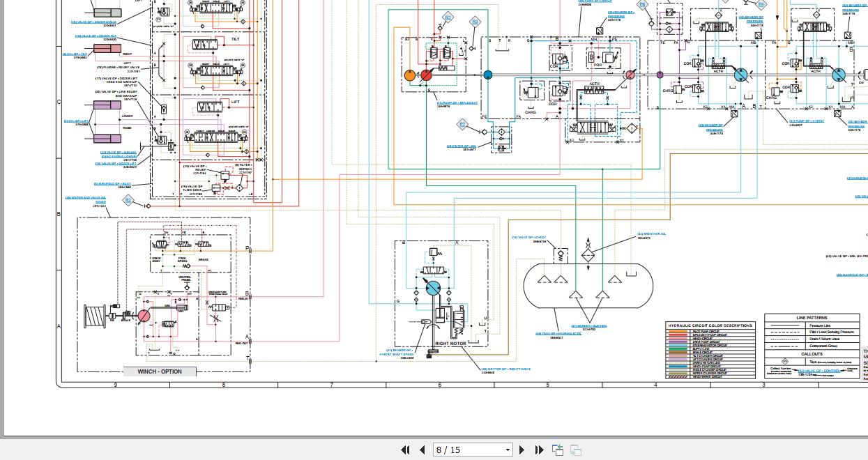Click the hydraulic oil tank symbol
The height and width of the screenshot is (460, 868).
(x=589, y=285)
